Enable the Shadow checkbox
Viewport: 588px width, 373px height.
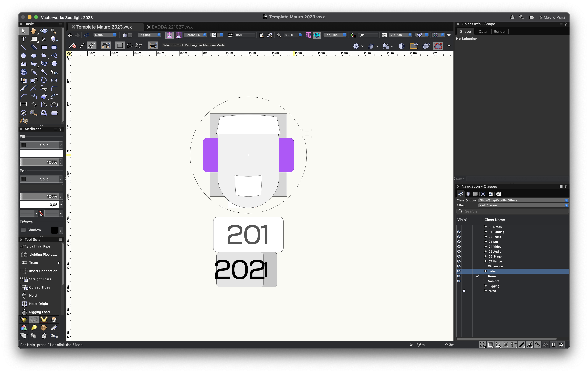23,230
